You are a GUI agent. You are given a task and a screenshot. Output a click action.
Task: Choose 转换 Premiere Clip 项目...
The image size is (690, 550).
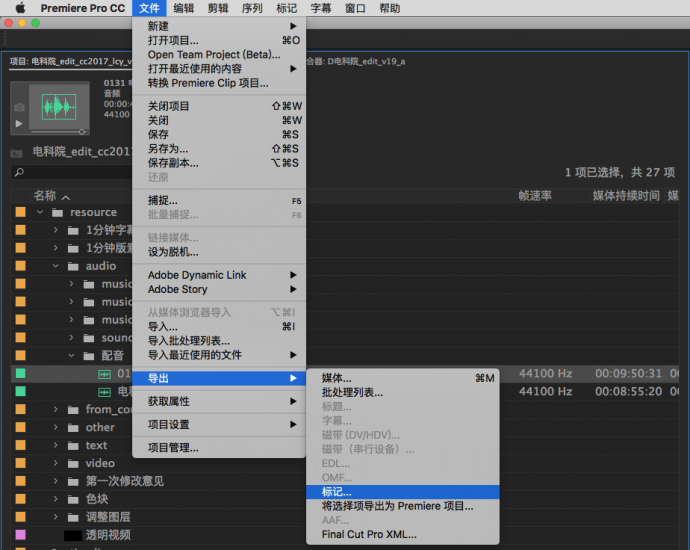219,83
